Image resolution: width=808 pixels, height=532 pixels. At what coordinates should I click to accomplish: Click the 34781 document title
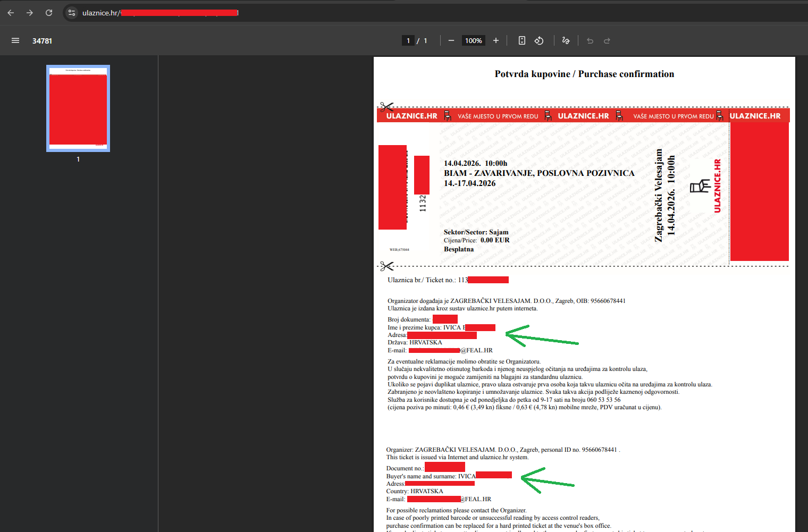click(42, 41)
